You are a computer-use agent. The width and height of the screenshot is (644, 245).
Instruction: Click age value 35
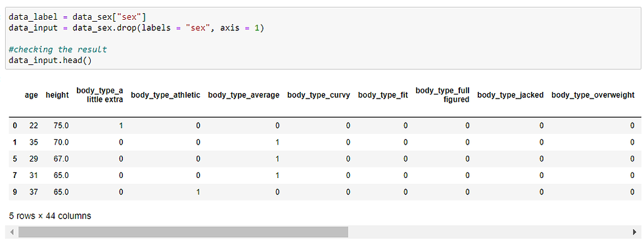34,143
